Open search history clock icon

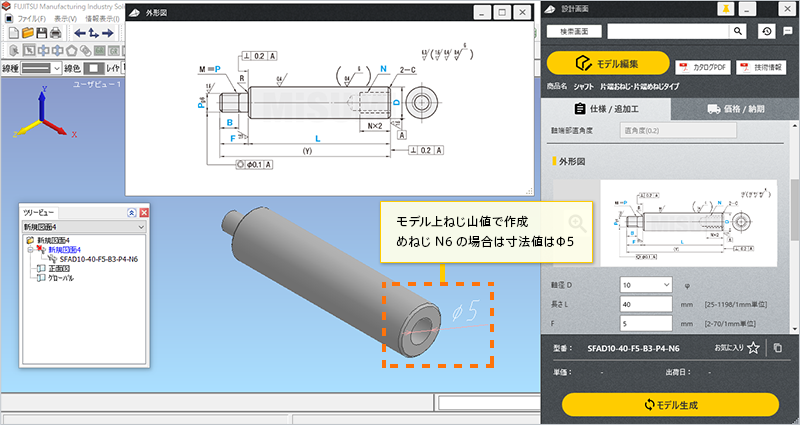pos(766,31)
